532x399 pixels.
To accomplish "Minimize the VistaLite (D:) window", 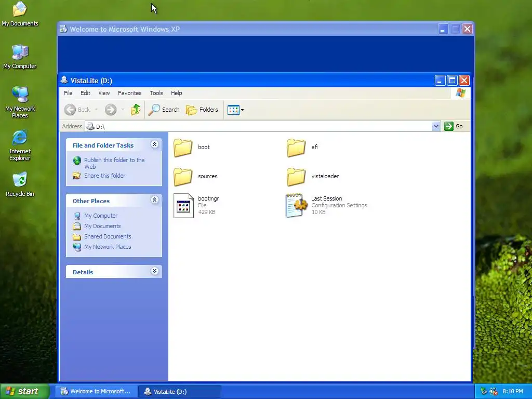I will [440, 81].
